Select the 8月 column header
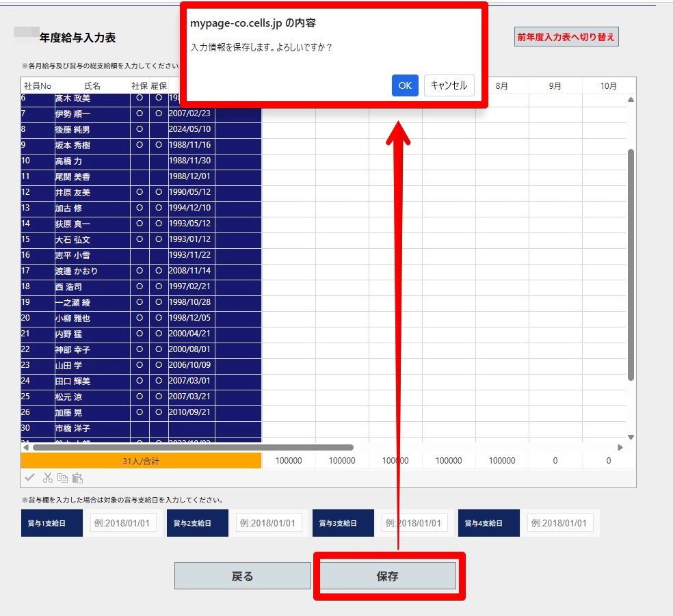673x616 pixels. 502,85
